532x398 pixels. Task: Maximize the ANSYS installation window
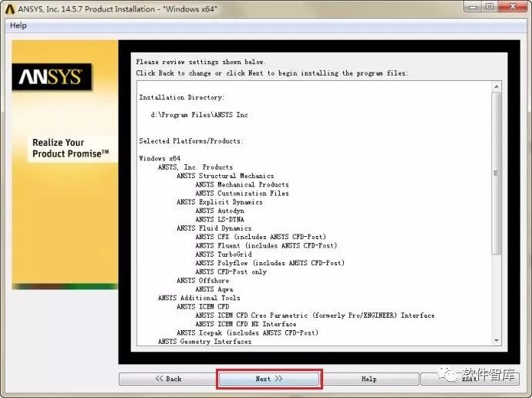pyautogui.click(x=490, y=6)
